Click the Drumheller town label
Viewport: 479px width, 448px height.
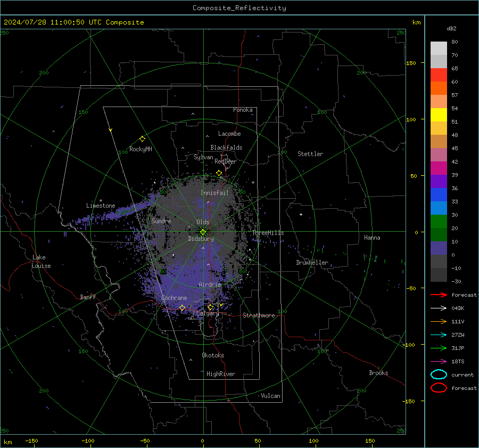pyautogui.click(x=312, y=263)
